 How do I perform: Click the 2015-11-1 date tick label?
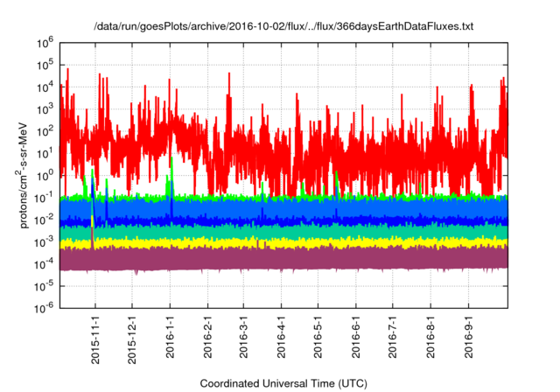pos(95,339)
